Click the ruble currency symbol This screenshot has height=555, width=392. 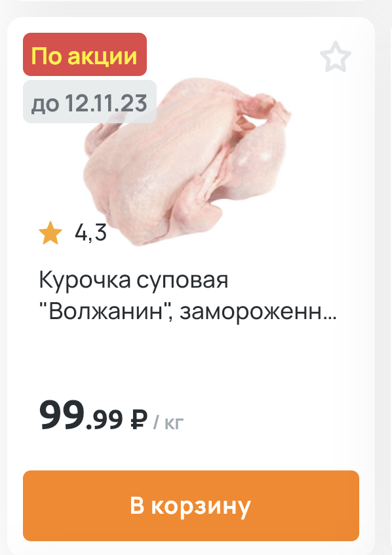[138, 419]
